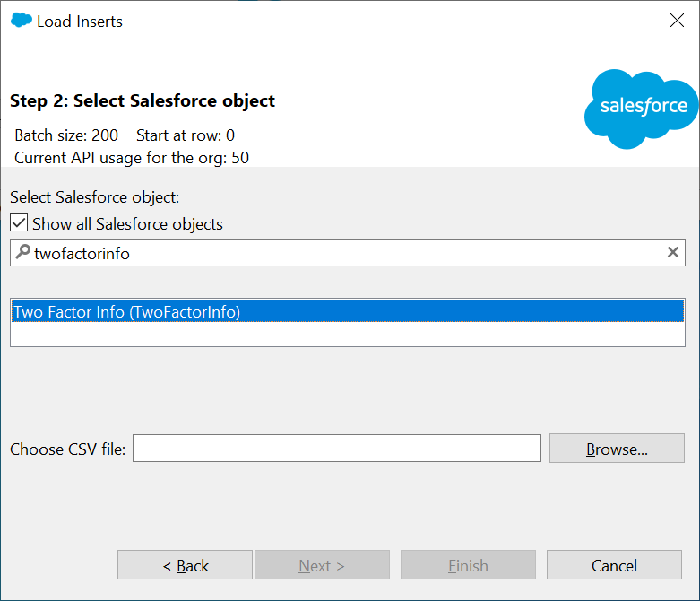
Task: Open file picker with Browse button
Action: point(616,449)
